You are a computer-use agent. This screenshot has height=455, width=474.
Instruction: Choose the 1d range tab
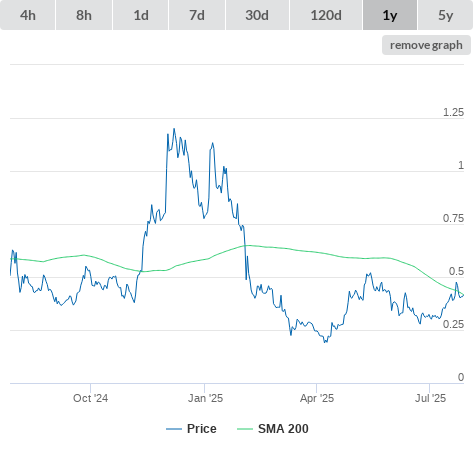pos(141,15)
